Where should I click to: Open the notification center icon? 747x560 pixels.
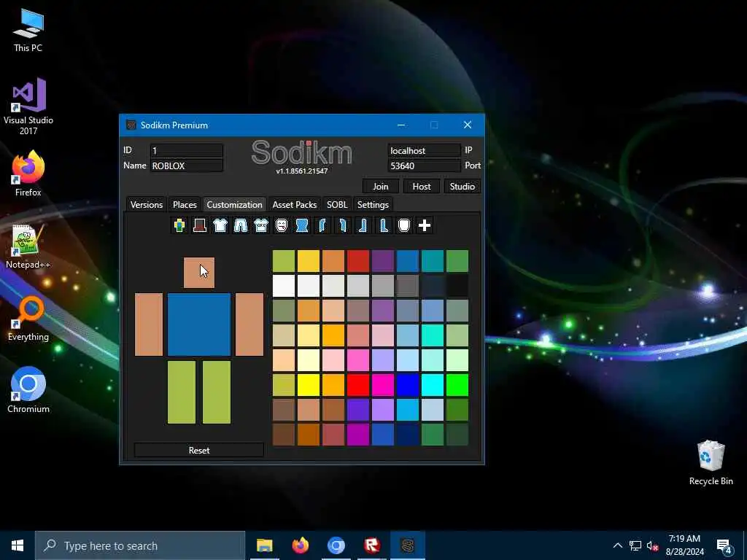724,545
